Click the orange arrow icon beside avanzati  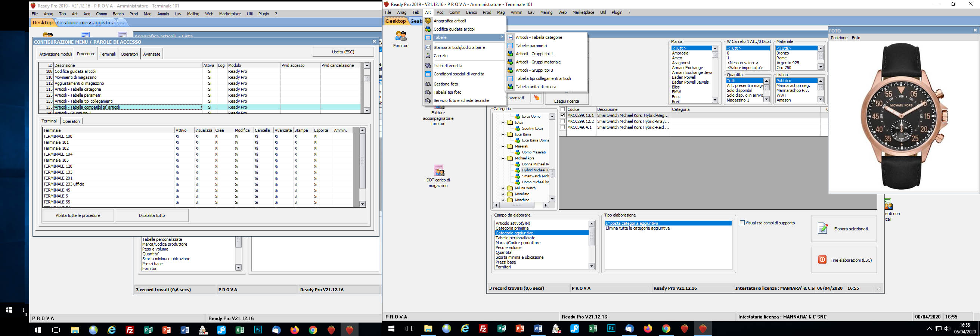coord(536,98)
